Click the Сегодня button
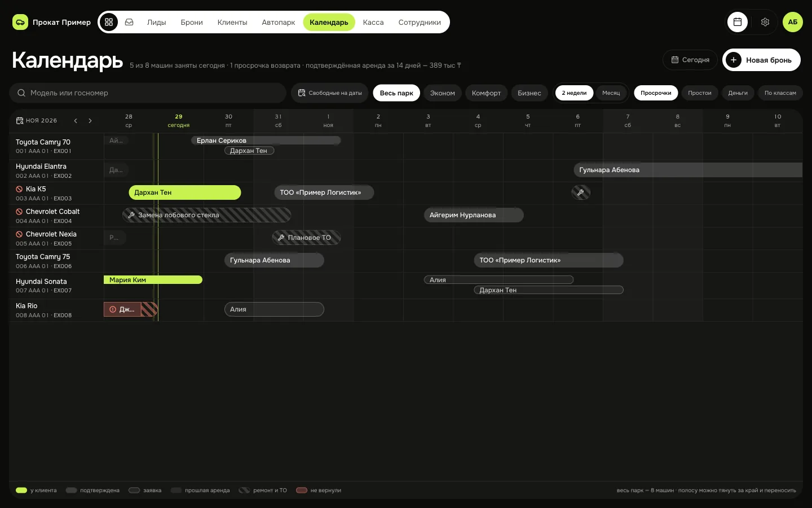The image size is (812, 508). [x=690, y=60]
